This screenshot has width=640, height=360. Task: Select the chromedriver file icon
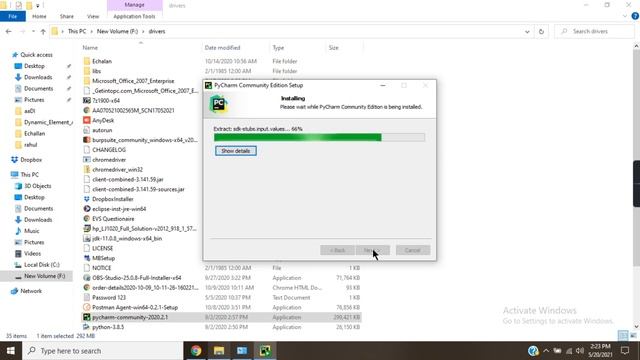click(87, 160)
